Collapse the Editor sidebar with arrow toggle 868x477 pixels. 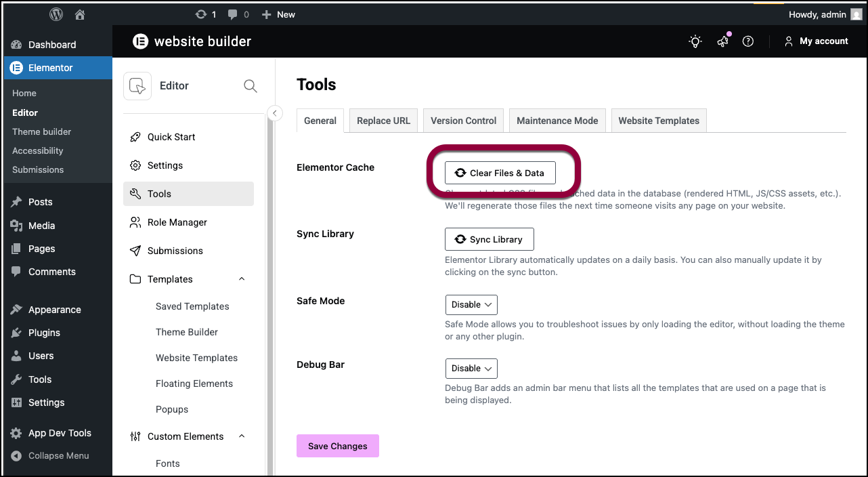click(x=275, y=113)
